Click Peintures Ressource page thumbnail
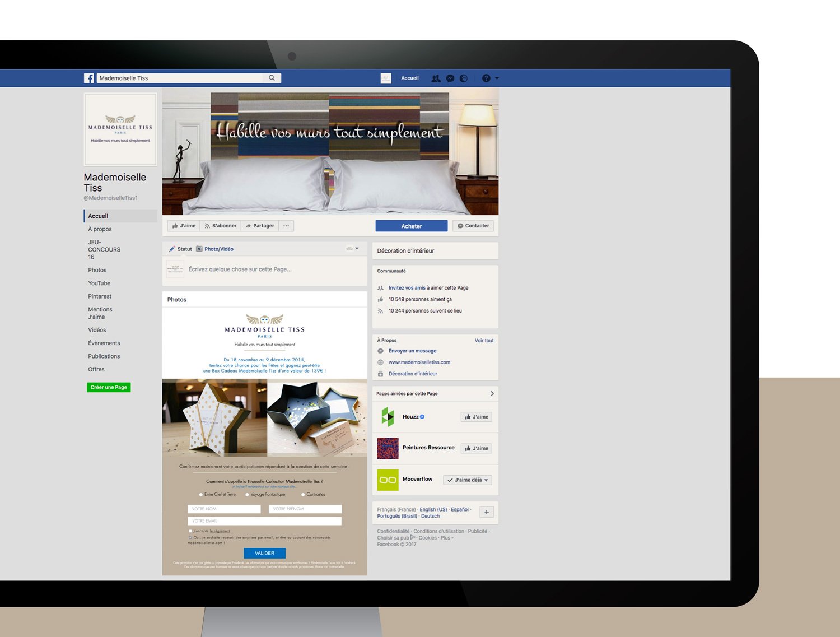The image size is (840, 637). click(388, 448)
